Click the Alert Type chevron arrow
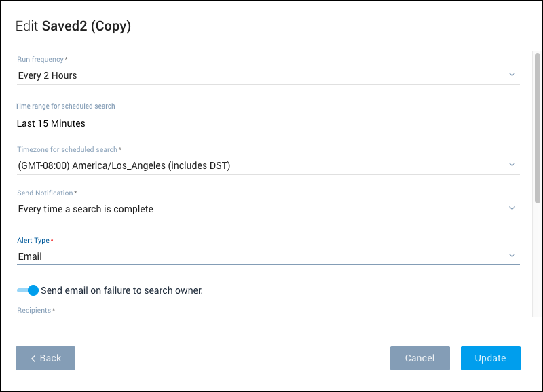Screen dimensions: 543x392 (x=512, y=256)
